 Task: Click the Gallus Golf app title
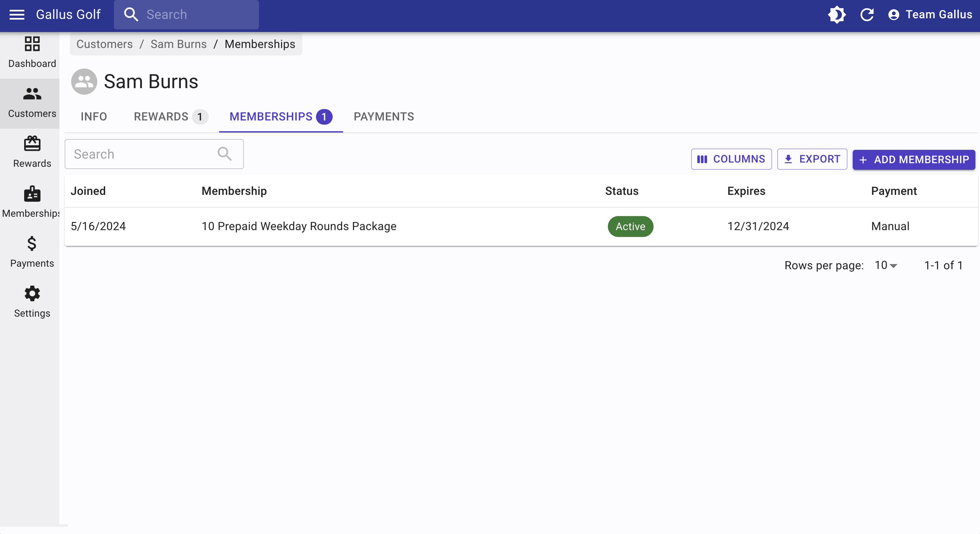tap(68, 14)
